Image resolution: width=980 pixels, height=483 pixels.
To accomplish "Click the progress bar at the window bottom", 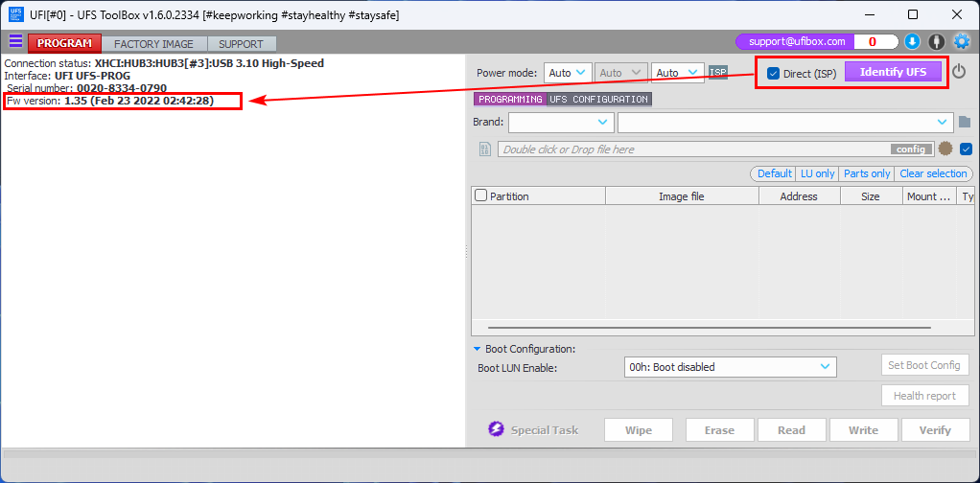I will pos(489,455).
